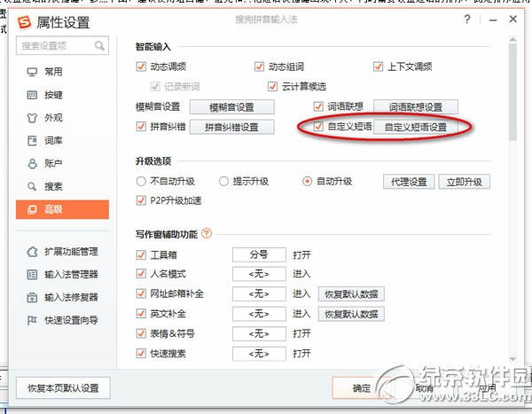Toggle 人名模式 checkbox
The image size is (532, 414).
[x=141, y=274]
